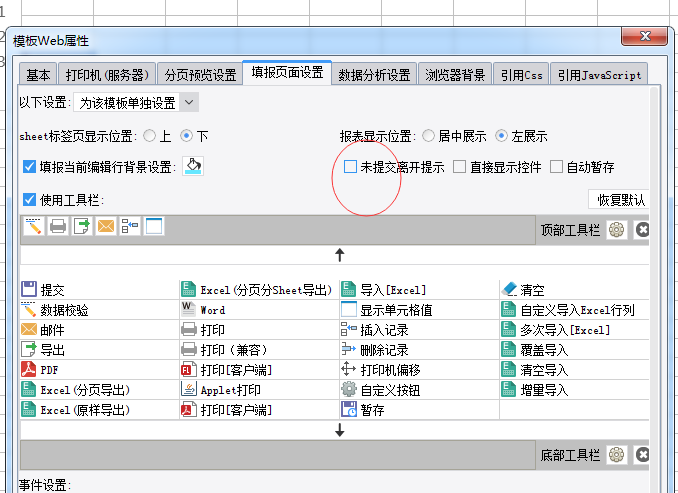Viewport: 678px width, 493px height.
Task: Switch to 数据分析设置 tab
Action: coord(374,75)
